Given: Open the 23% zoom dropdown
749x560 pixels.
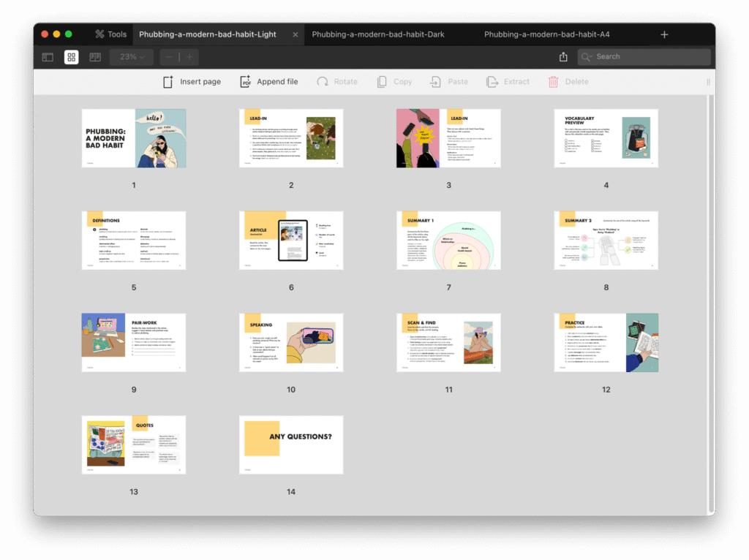Looking at the screenshot, I should (x=132, y=57).
